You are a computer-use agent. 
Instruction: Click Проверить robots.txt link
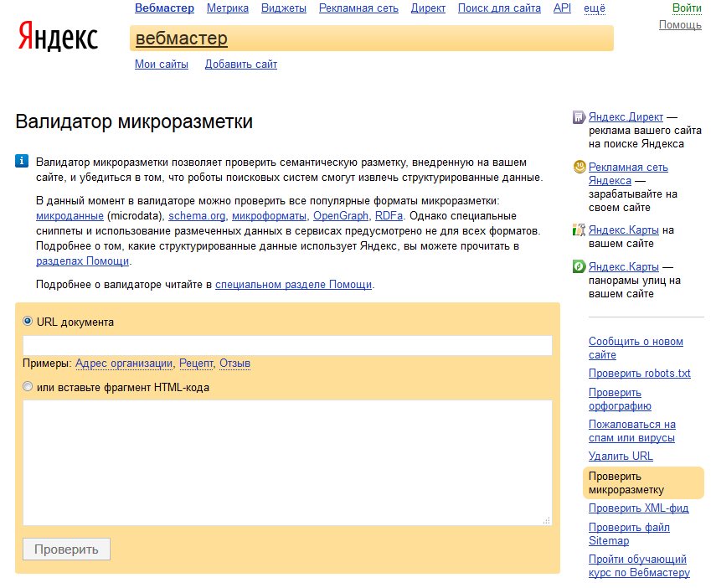tap(639, 374)
